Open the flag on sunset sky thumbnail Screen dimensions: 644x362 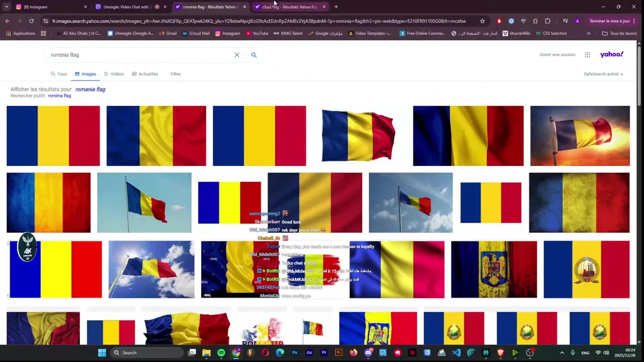(x=580, y=136)
